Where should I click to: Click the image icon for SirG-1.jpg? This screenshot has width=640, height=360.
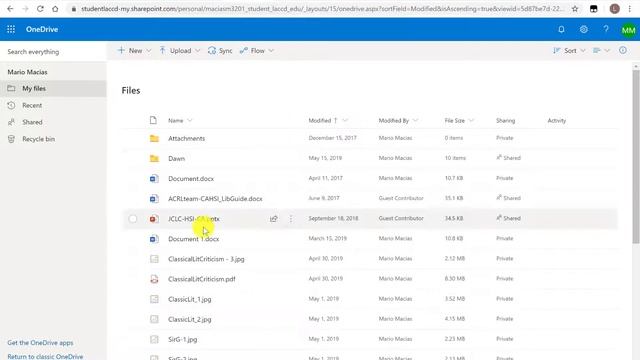click(x=154, y=339)
